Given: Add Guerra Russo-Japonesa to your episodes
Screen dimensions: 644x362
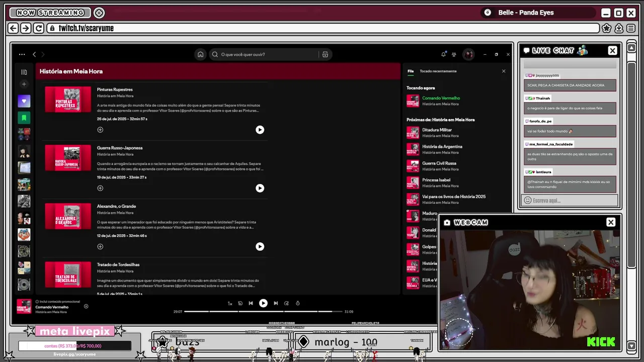Looking at the screenshot, I should point(100,188).
